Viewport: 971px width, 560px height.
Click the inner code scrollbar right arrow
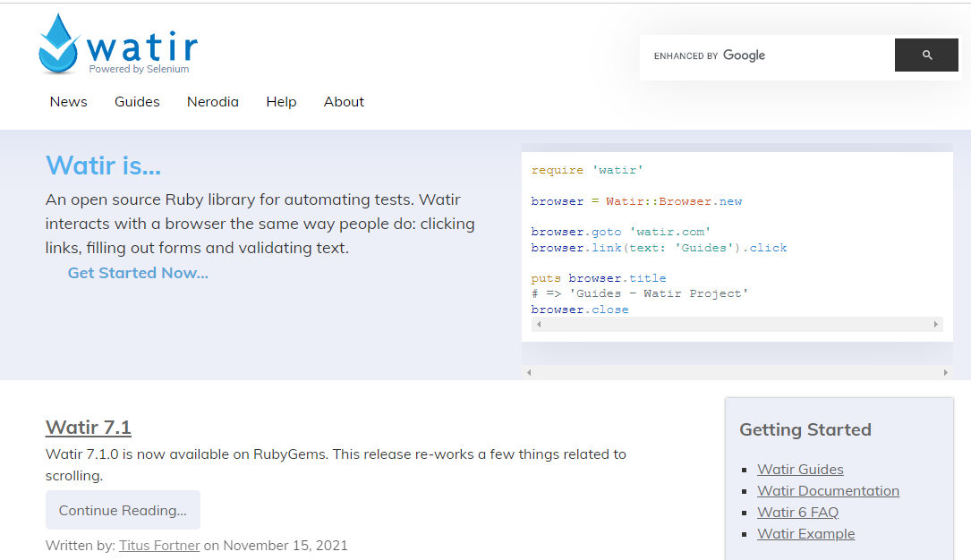936,325
